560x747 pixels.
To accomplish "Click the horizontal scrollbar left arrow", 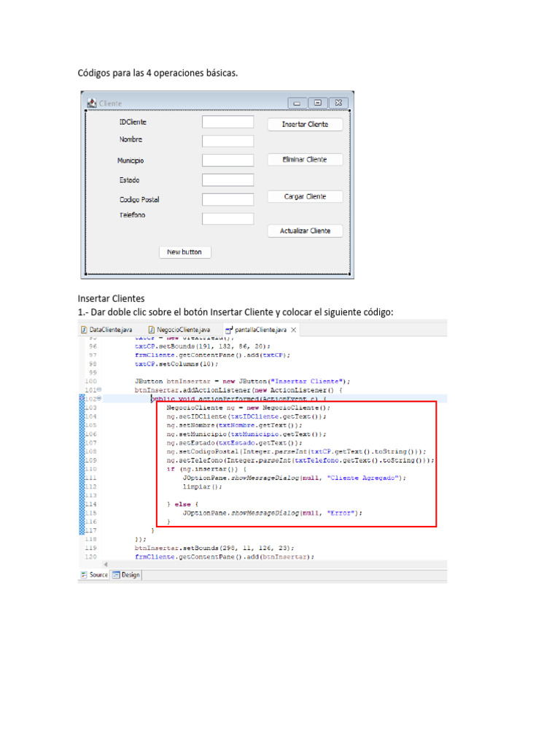I will [x=106, y=565].
